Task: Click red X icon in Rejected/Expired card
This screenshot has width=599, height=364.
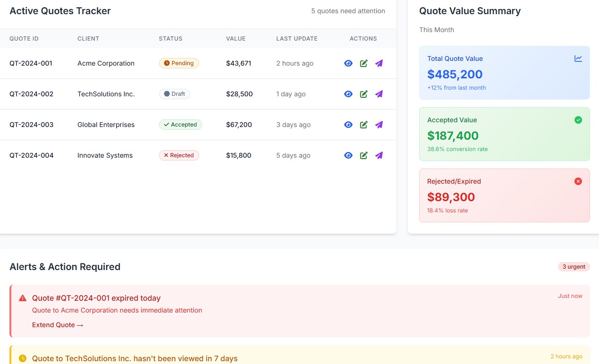Action: (x=578, y=181)
